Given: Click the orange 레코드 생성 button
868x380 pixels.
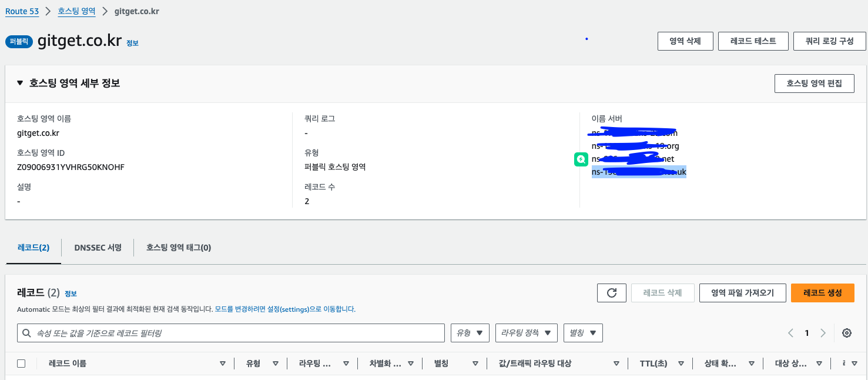Looking at the screenshot, I should (x=822, y=293).
